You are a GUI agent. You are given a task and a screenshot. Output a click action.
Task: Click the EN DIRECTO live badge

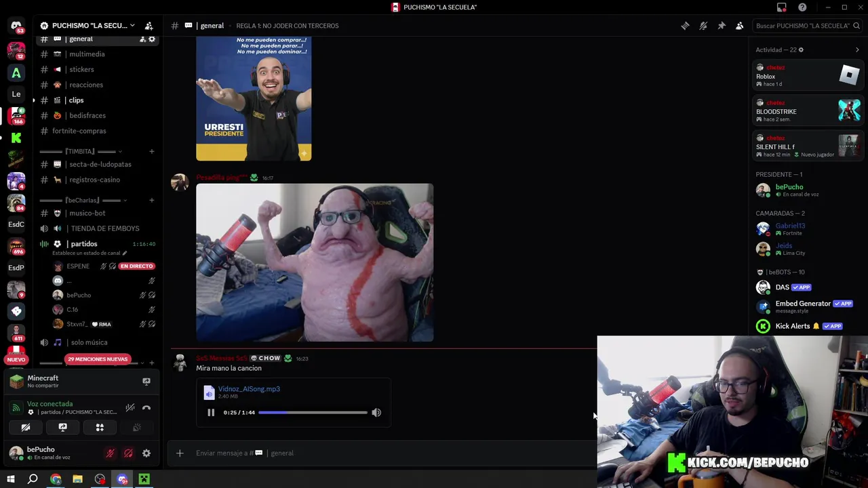[x=137, y=266]
